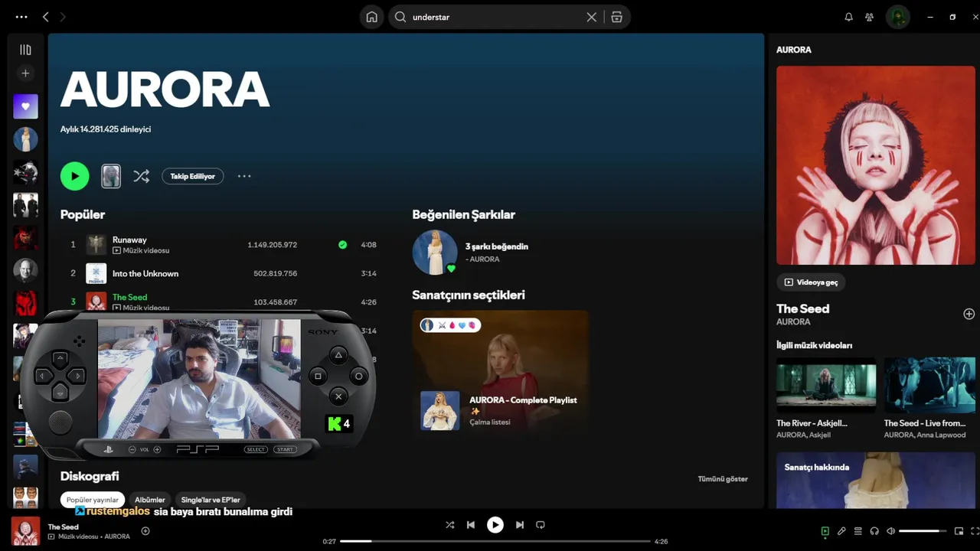Select the Popüler yayınlar tab
980x551 pixels.
92,500
